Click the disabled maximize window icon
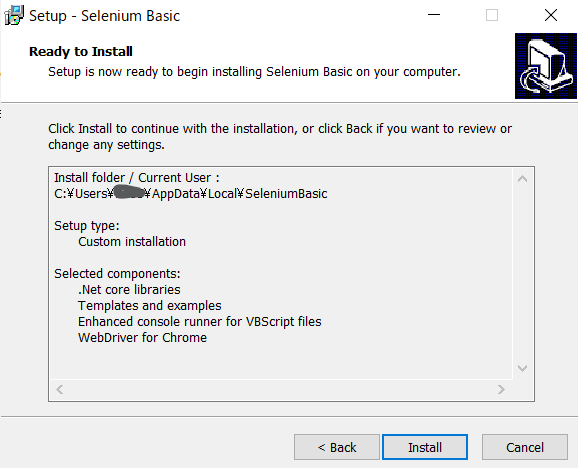This screenshot has height=468, width=578. (x=492, y=15)
